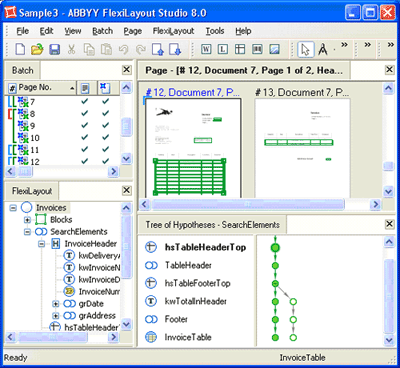
Task: Click the W words display icon
Action: pyautogui.click(x=206, y=49)
